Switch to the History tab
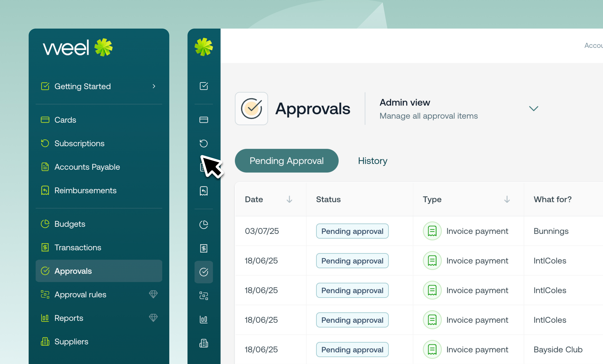This screenshot has height=364, width=603. point(373,161)
